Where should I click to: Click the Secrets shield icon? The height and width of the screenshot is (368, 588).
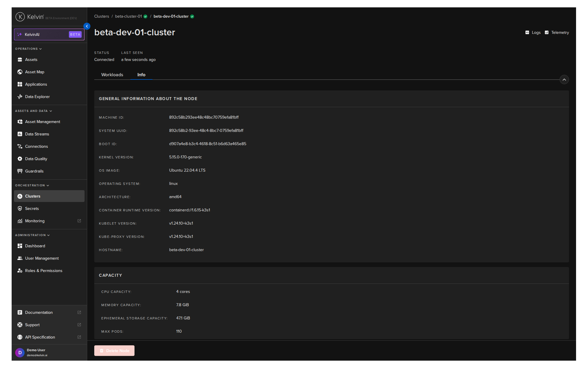pyautogui.click(x=20, y=209)
